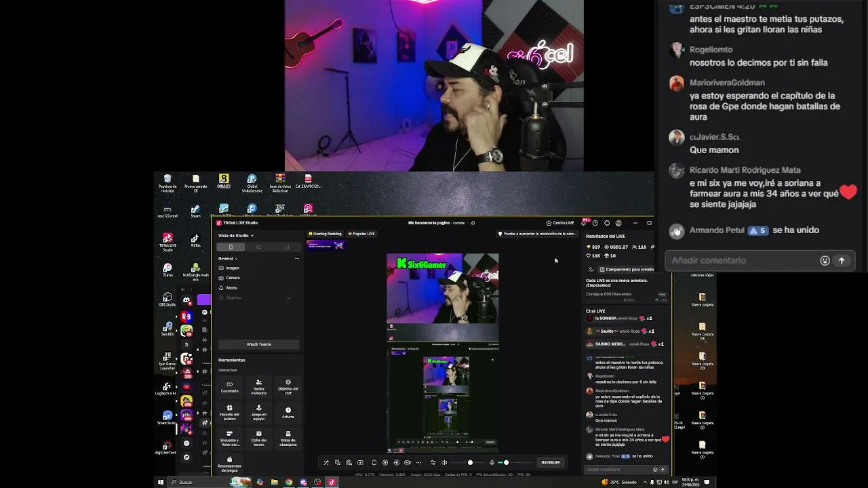Click the stream timer 02:06:09

point(551,462)
